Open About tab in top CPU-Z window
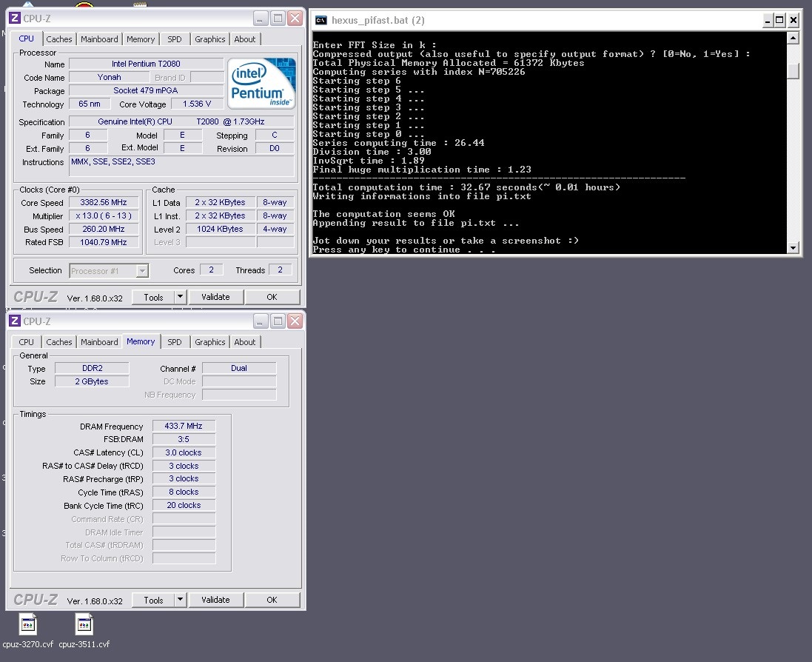This screenshot has height=662, width=812. (244, 39)
